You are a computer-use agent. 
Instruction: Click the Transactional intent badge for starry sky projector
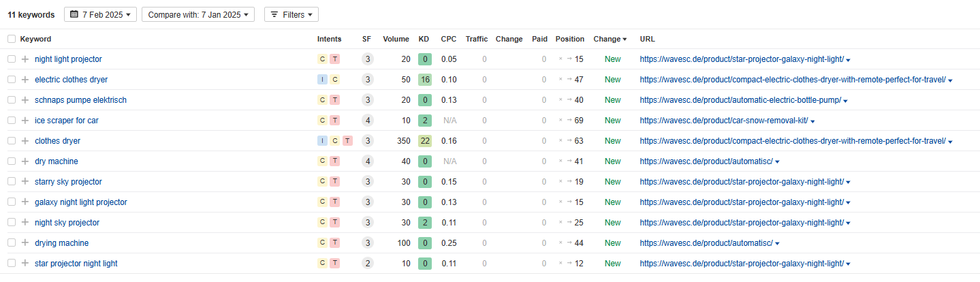point(334,182)
